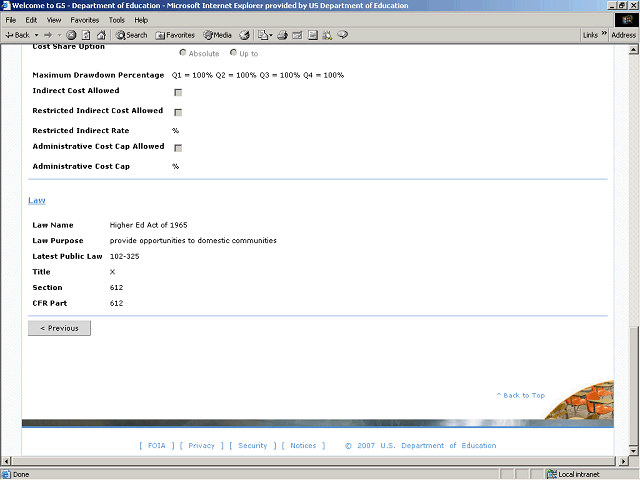
Task: Click the horizontal scrollbar left arrow
Action: (x=7, y=461)
